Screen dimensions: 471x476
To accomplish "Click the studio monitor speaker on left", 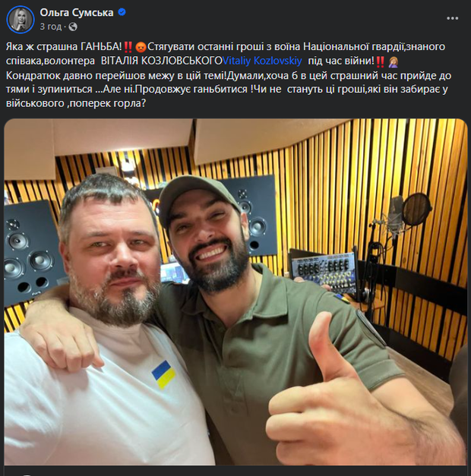I will [30, 252].
